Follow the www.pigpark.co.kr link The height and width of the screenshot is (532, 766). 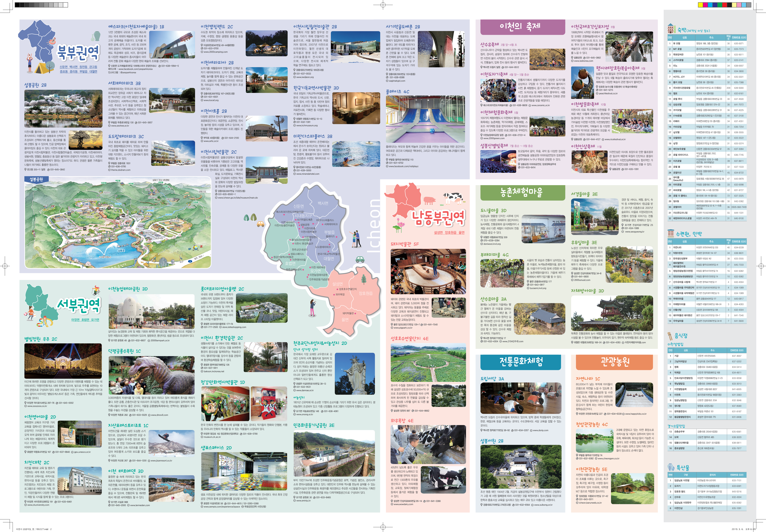click(403, 328)
